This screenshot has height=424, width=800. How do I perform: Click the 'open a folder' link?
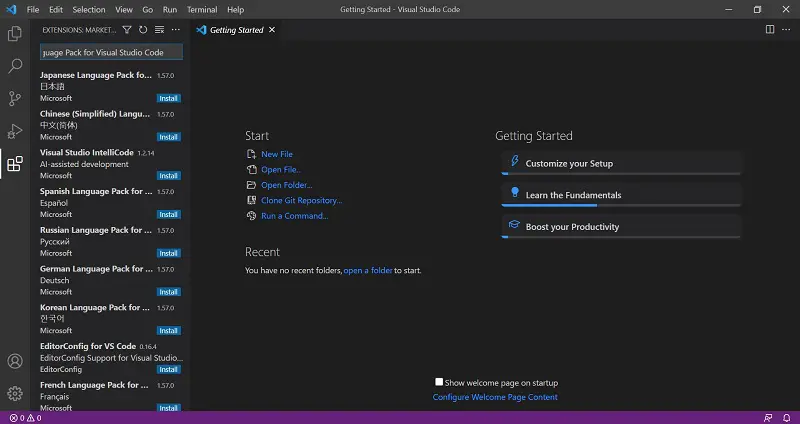368,270
